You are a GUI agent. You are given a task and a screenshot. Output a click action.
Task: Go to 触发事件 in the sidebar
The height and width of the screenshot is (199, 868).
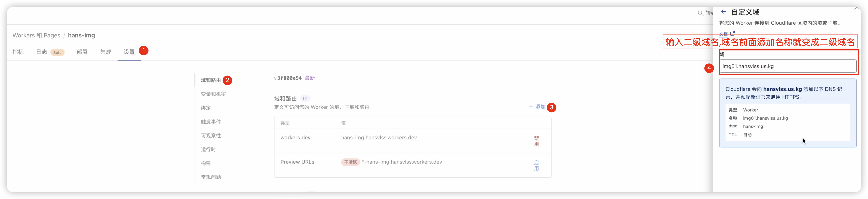click(211, 122)
